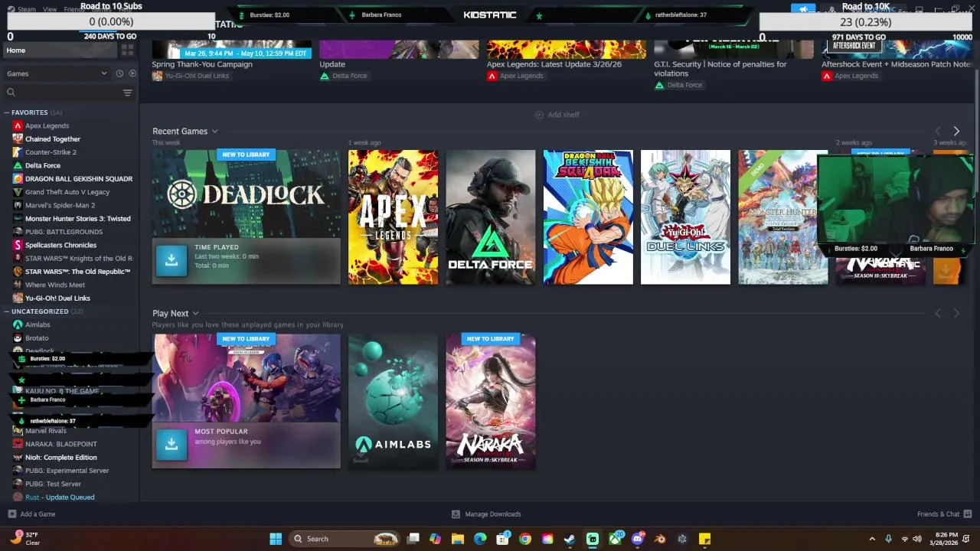This screenshot has height=551, width=980.
Task: Open Manage Downloads
Action: point(486,514)
